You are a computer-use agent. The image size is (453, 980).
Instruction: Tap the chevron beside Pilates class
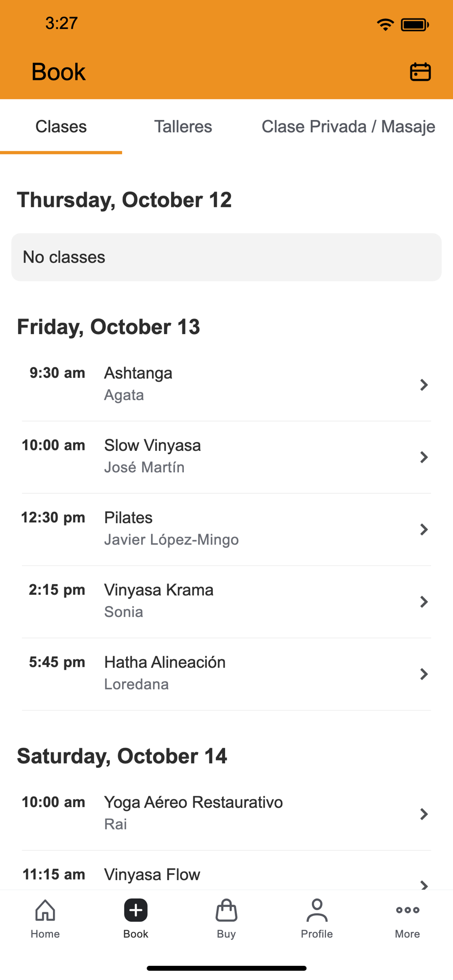point(424,529)
